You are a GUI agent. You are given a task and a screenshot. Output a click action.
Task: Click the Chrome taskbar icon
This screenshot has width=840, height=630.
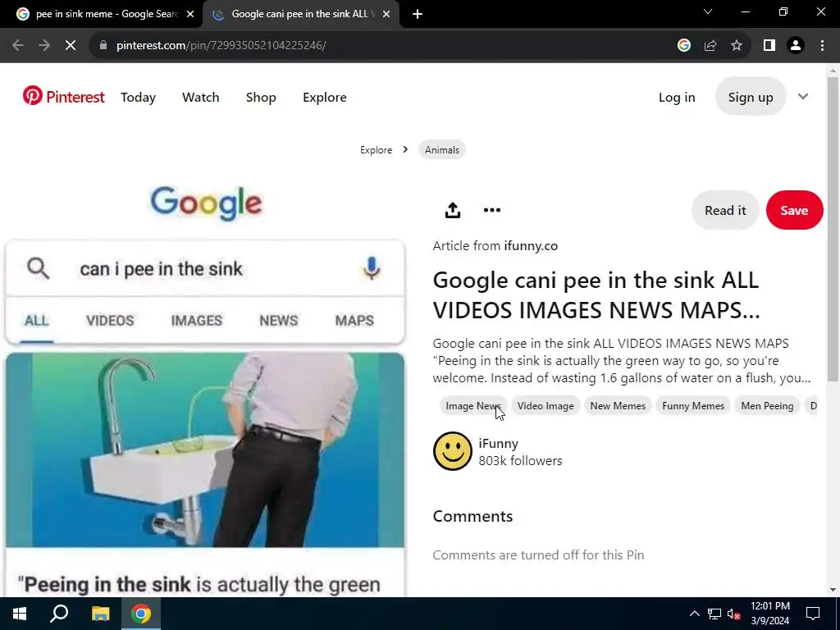141,614
